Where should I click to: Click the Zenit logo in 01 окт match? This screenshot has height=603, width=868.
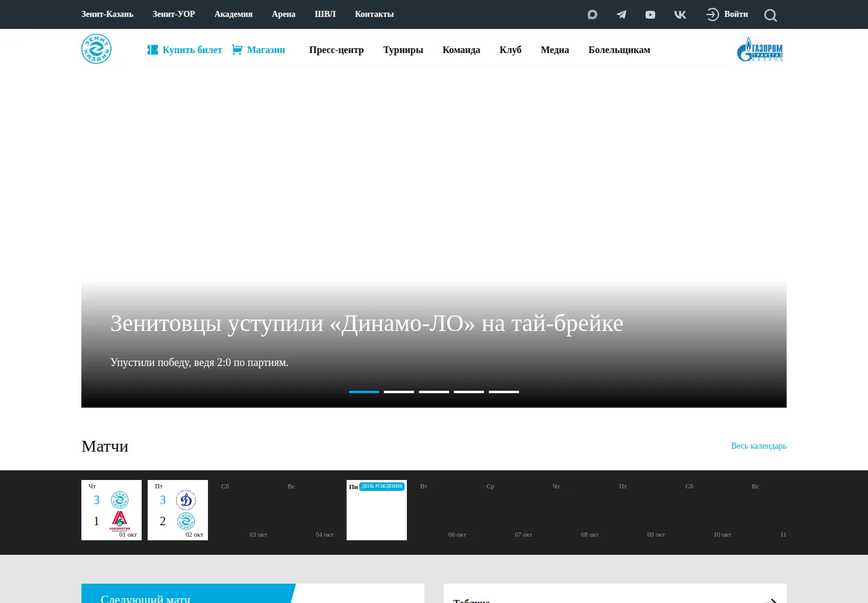(119, 500)
